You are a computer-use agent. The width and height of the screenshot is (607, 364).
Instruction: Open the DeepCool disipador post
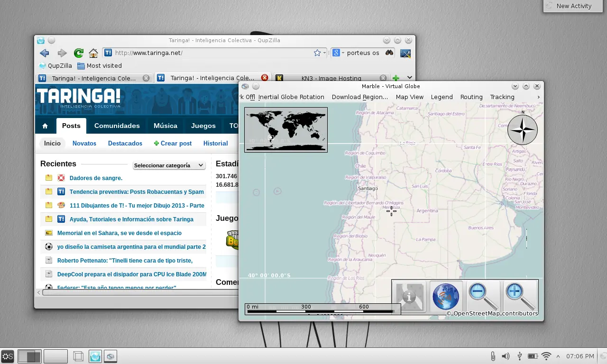point(132,274)
